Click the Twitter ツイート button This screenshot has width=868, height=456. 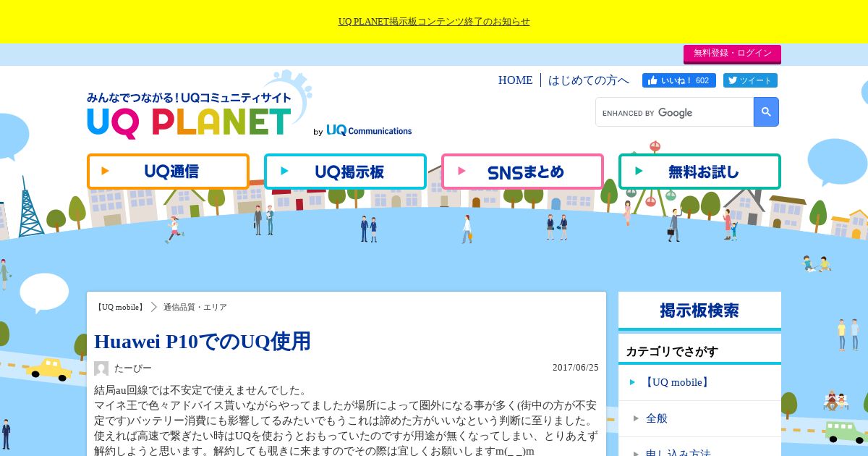[x=750, y=80]
